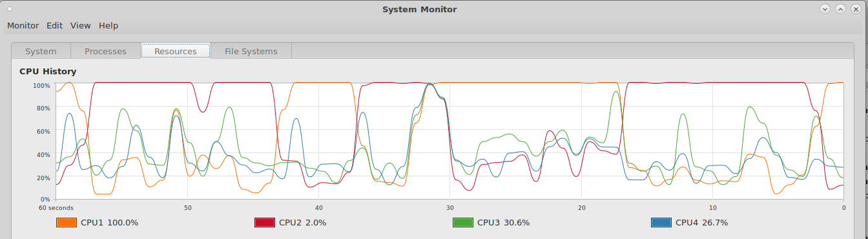The width and height of the screenshot is (868, 239).
Task: Open the Edit menu
Action: click(55, 26)
